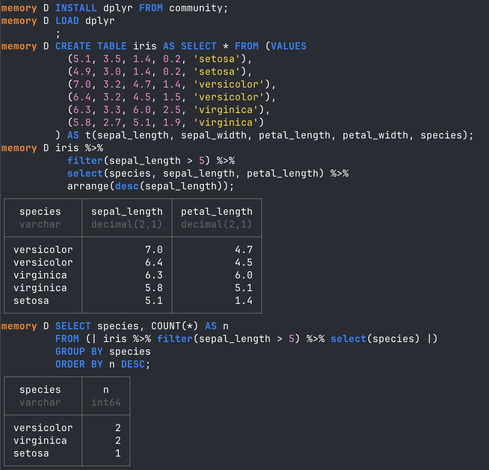Click 'arrange' in the pipe query
The height and width of the screenshot is (470, 489).
pyautogui.click(x=88, y=186)
